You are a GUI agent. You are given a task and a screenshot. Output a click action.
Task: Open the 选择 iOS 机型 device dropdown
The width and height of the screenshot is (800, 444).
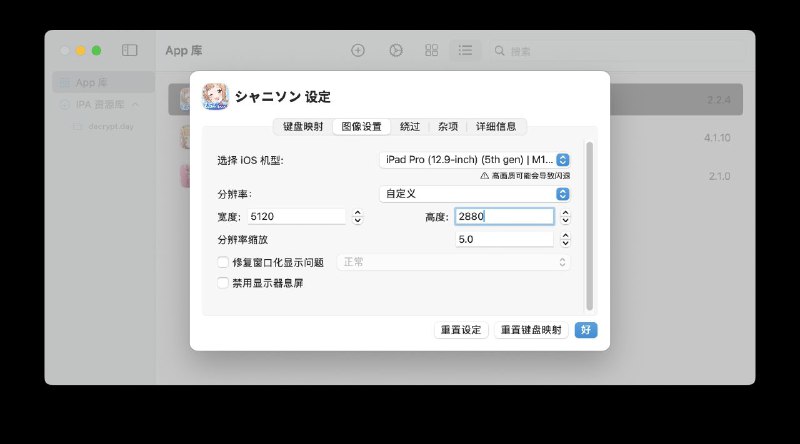(476, 160)
